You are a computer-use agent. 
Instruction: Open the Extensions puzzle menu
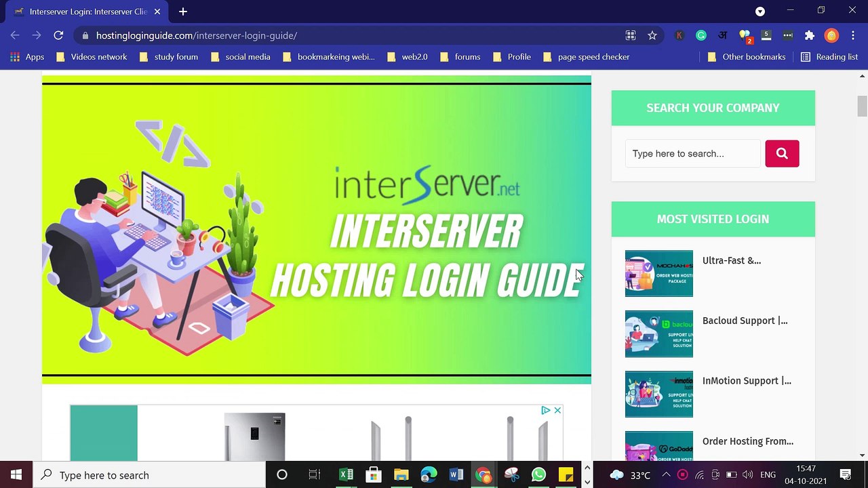[x=810, y=35]
